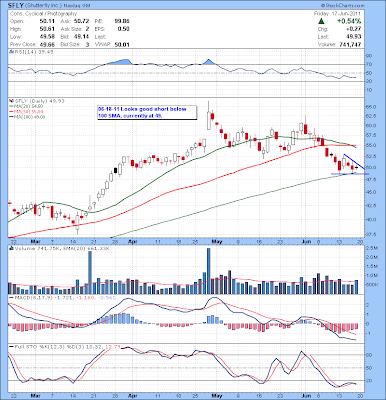Click the SFLY ticker symbol heading
Screen dimensions: 386x400
[15, 6]
